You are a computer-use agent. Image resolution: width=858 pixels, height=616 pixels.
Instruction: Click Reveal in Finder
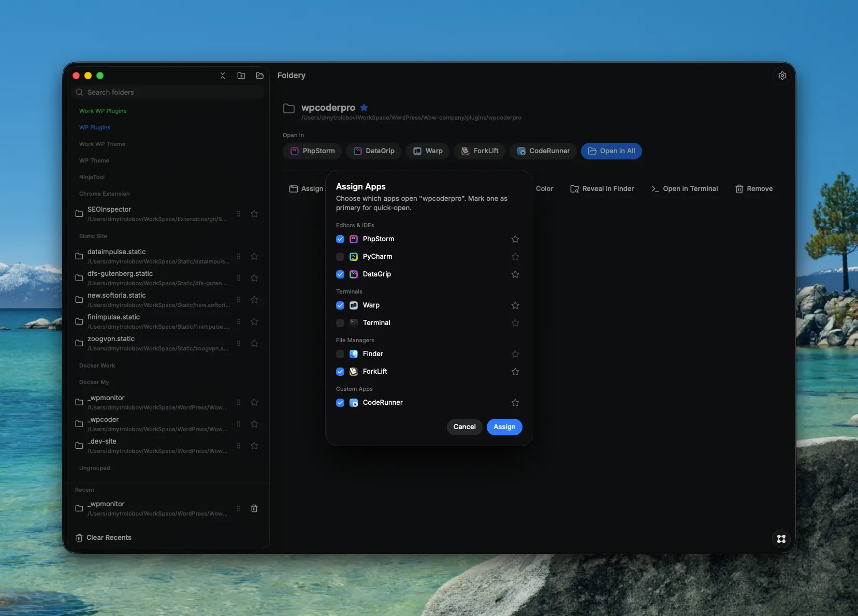coord(602,189)
